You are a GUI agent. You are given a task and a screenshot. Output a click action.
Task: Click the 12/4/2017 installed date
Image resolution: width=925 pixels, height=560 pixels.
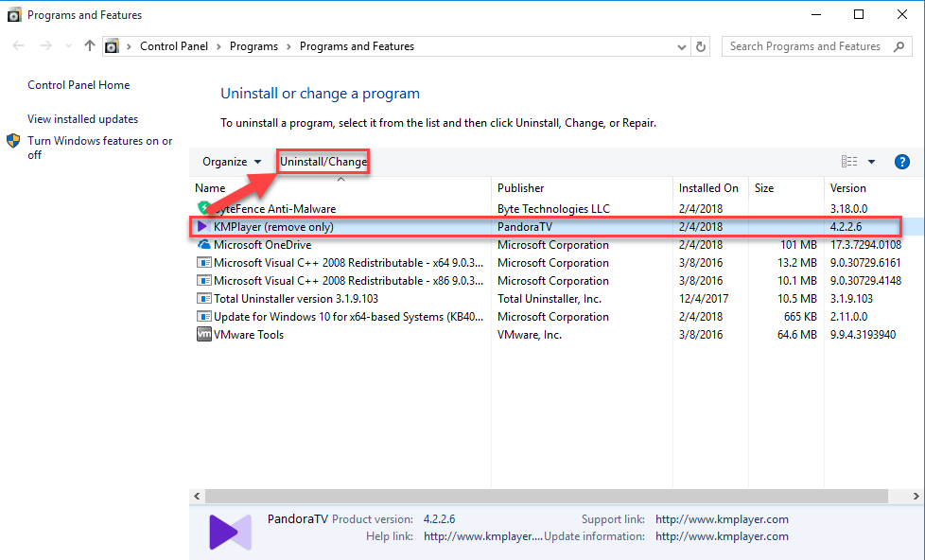coord(703,299)
